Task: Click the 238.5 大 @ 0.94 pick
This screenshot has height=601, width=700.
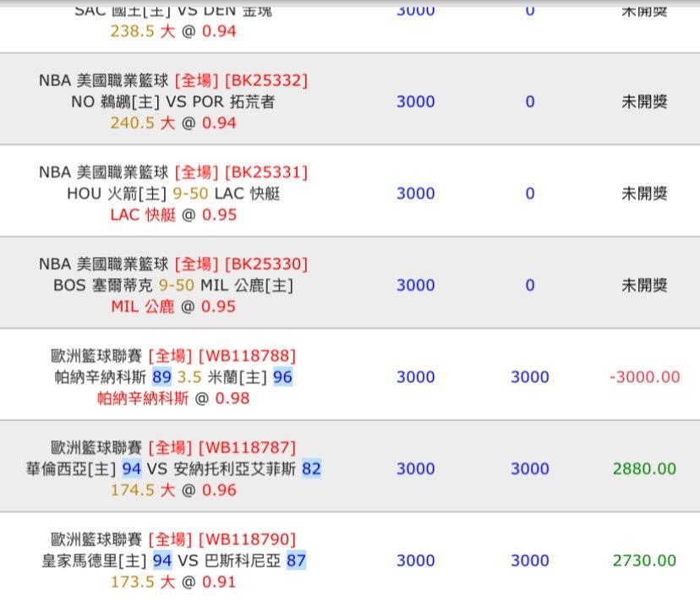Action: (173, 31)
